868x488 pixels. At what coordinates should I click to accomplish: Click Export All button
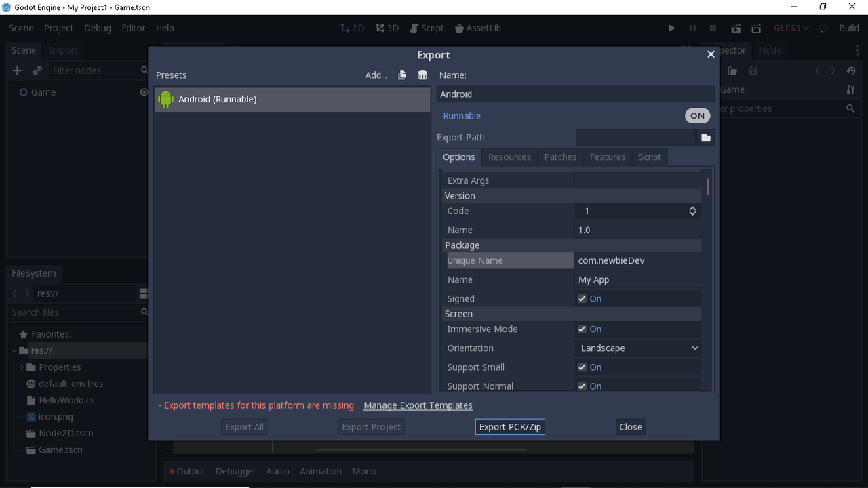point(244,426)
